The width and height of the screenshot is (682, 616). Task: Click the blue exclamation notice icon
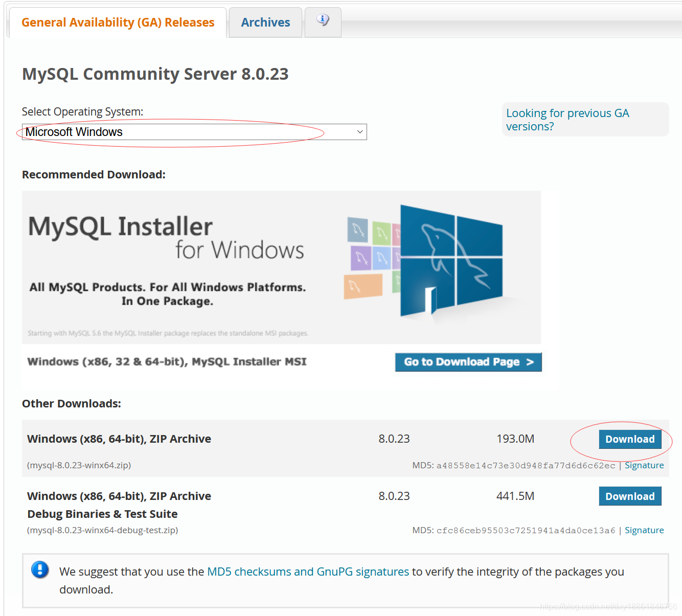tap(40, 569)
